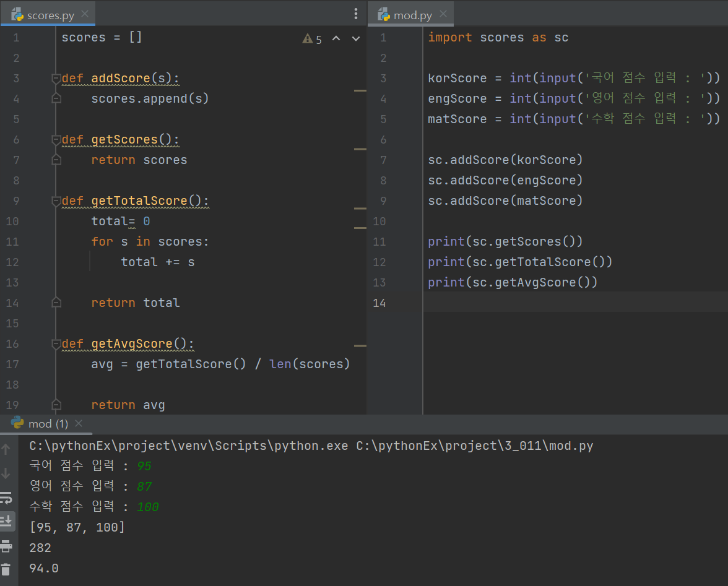Switch to the mod.py editor tab
Image resolution: width=728 pixels, height=586 pixels.
click(x=410, y=14)
